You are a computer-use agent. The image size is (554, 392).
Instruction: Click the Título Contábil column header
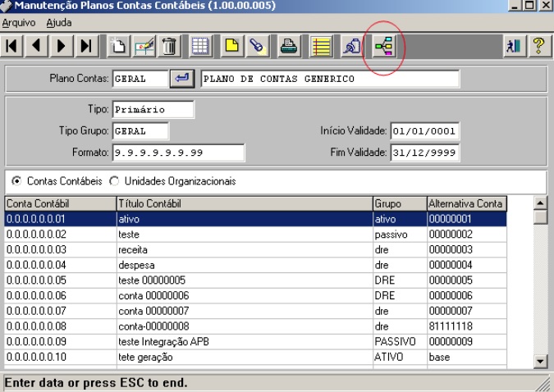pyautogui.click(x=245, y=203)
